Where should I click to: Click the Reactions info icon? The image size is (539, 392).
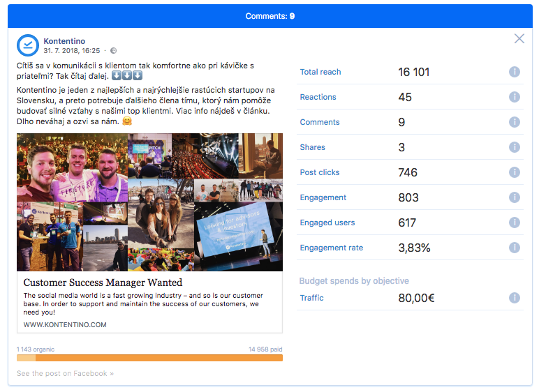515,97
